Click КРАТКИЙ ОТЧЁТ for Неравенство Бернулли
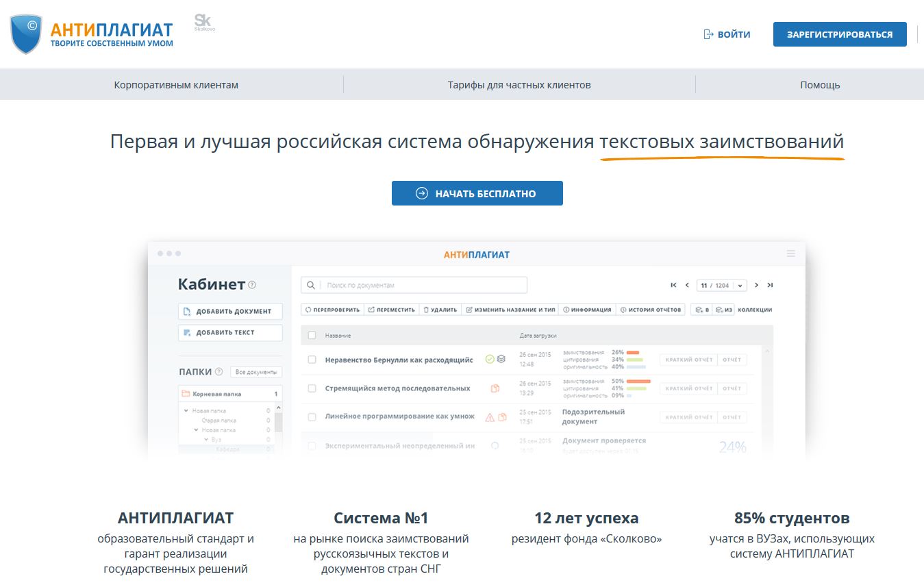 (688, 360)
